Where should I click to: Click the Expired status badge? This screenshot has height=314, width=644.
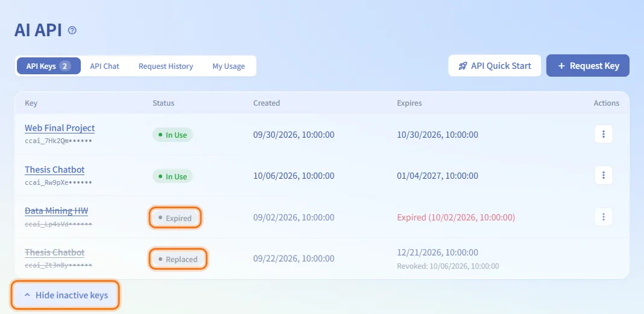click(x=175, y=218)
